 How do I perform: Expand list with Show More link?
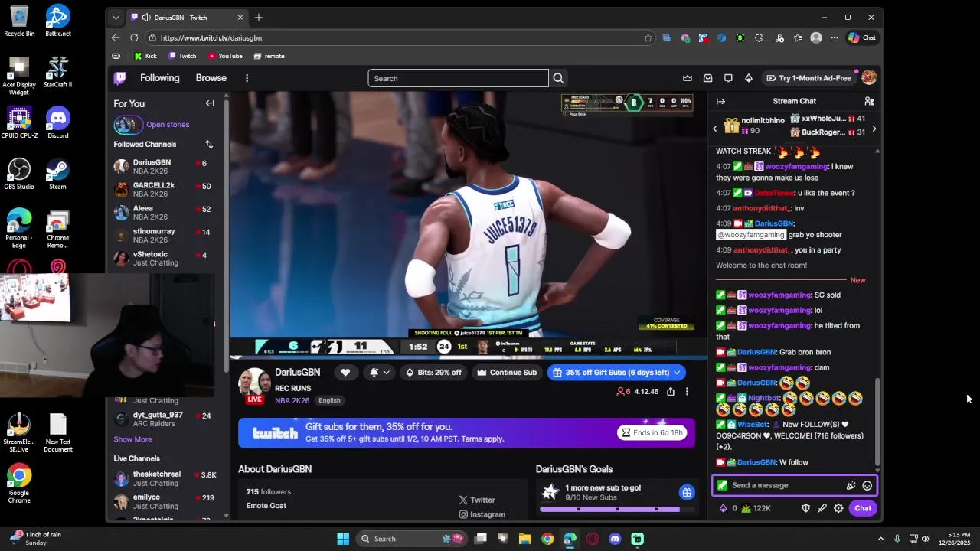pos(132,439)
